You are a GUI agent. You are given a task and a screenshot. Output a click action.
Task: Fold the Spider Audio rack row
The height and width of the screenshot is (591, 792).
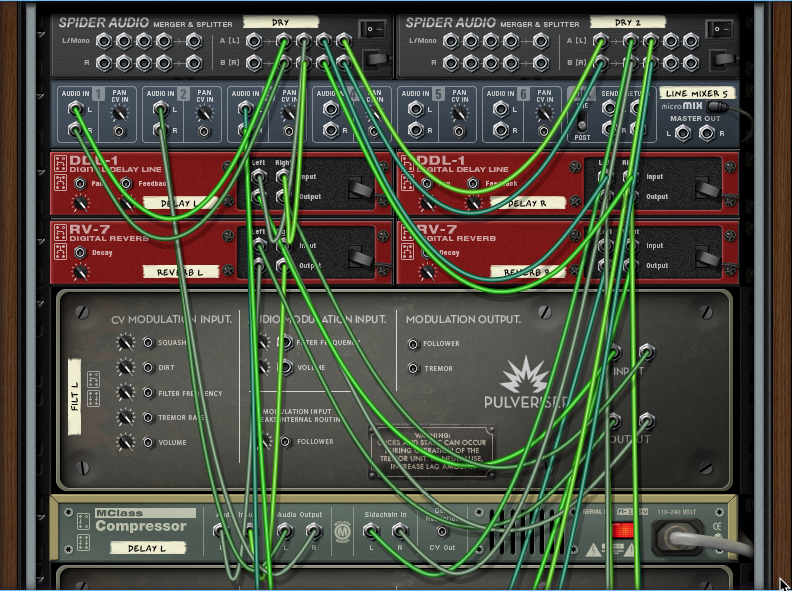[41, 34]
